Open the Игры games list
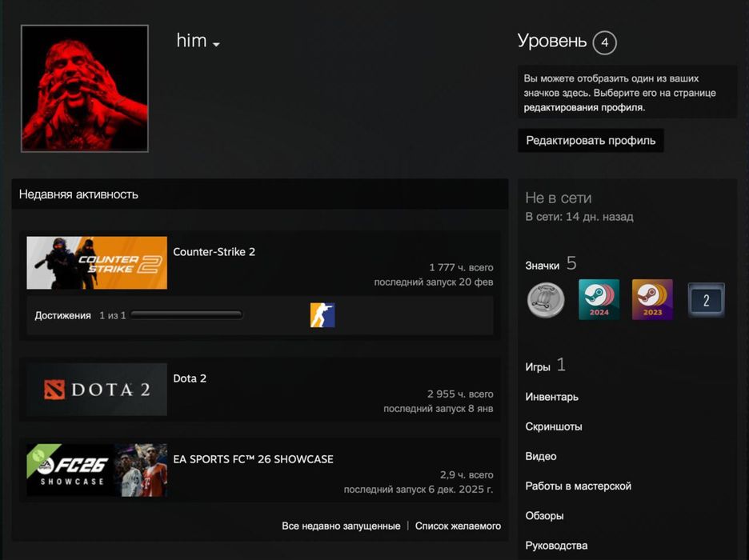 pyautogui.click(x=538, y=367)
